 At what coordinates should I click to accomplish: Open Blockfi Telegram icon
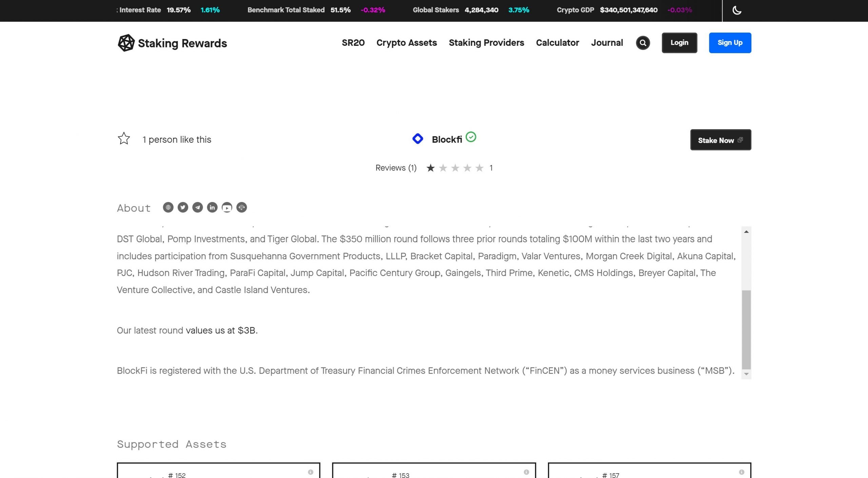tap(198, 207)
